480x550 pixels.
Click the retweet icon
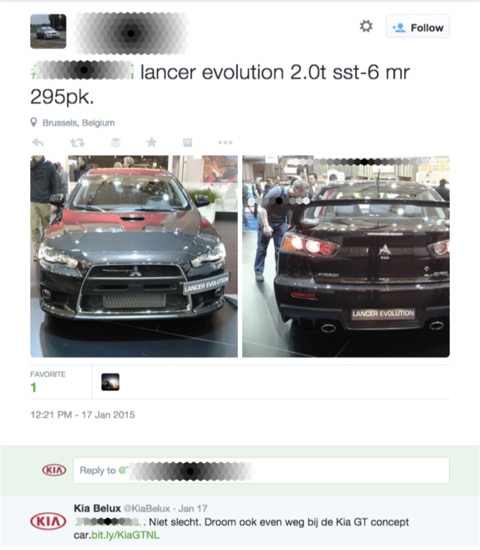(x=77, y=142)
